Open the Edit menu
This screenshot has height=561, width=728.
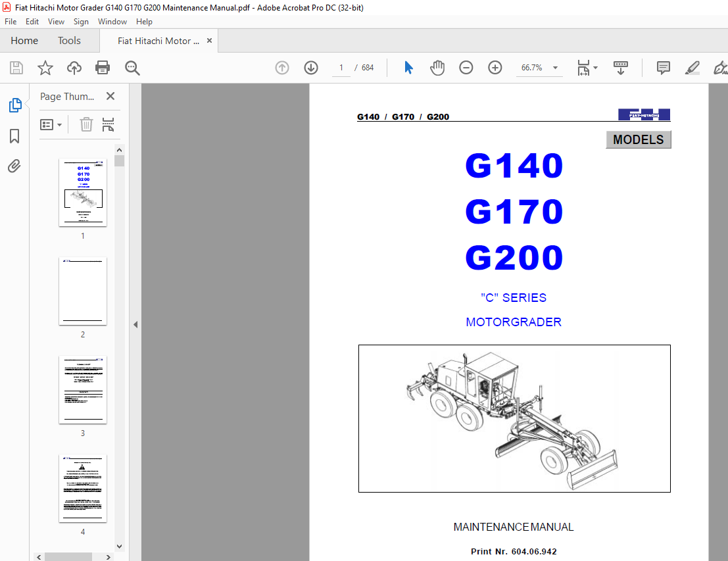tap(32, 22)
